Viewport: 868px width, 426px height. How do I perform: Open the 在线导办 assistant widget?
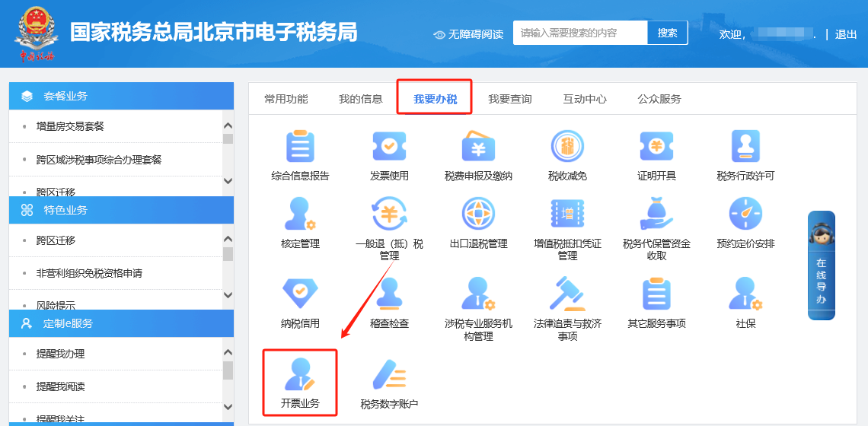[821, 265]
